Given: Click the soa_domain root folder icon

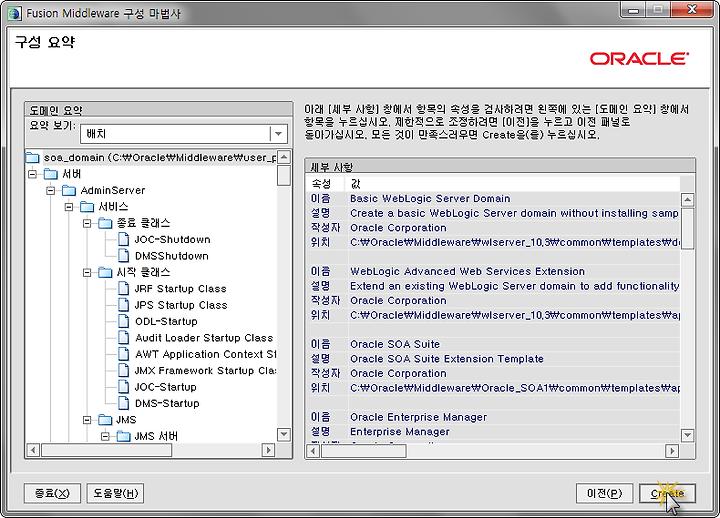Looking at the screenshot, I should click(33, 158).
